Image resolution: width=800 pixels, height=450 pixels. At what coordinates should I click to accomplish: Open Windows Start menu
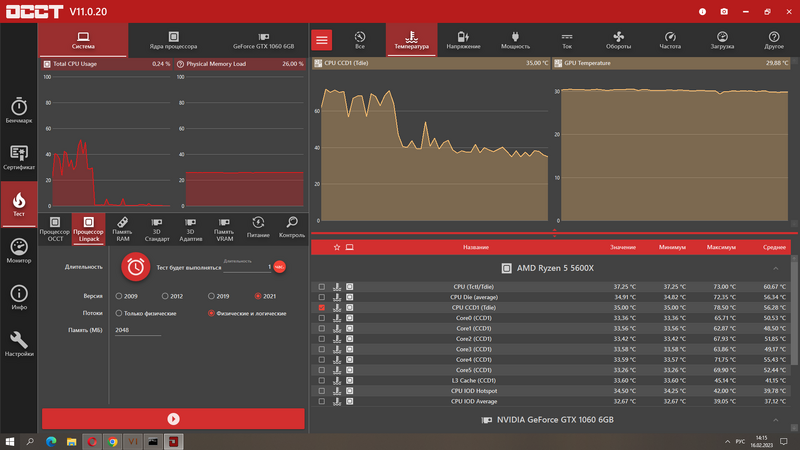(10, 441)
